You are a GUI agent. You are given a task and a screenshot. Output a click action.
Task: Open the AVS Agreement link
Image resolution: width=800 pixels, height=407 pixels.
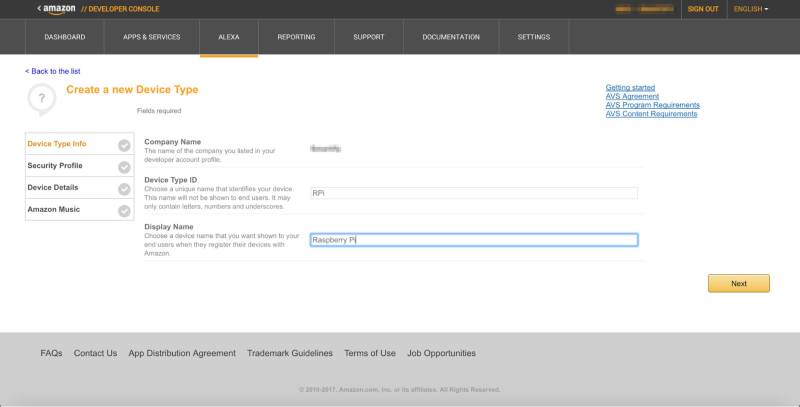coord(632,96)
